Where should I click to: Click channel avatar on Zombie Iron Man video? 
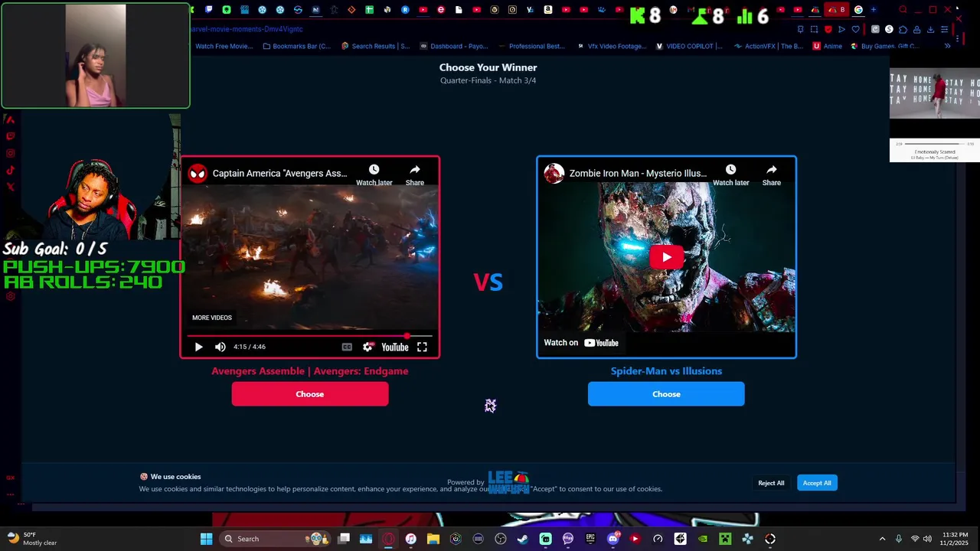[554, 173]
